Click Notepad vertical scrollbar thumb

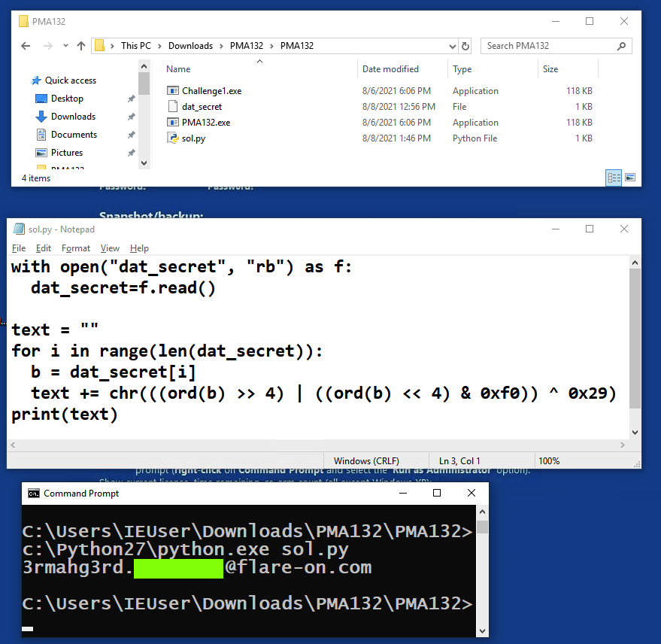pyautogui.click(x=635, y=338)
